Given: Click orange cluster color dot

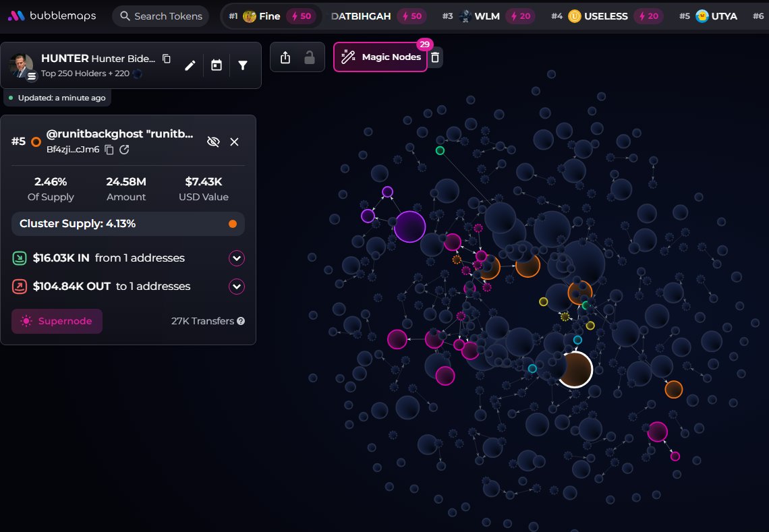Looking at the screenshot, I should [x=233, y=224].
